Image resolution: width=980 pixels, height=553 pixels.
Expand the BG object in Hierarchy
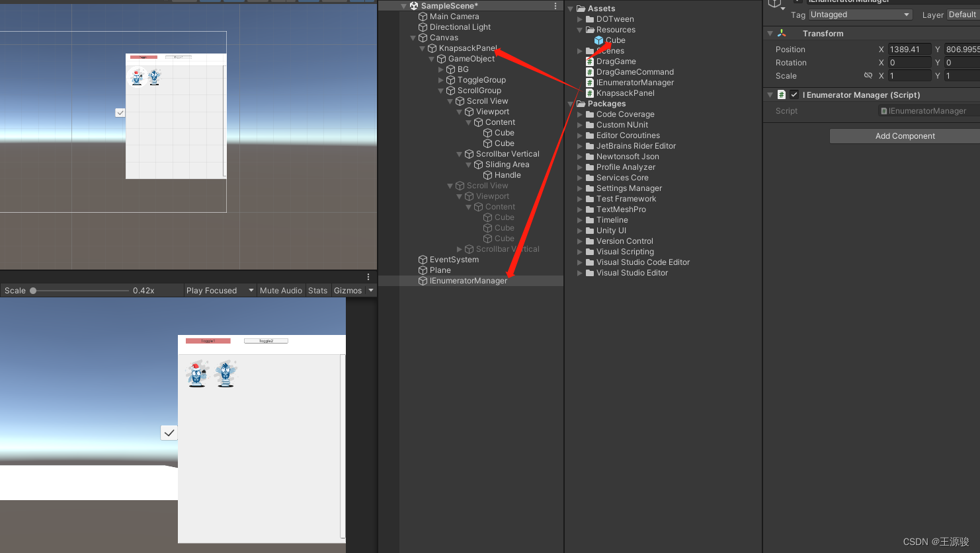pos(441,69)
